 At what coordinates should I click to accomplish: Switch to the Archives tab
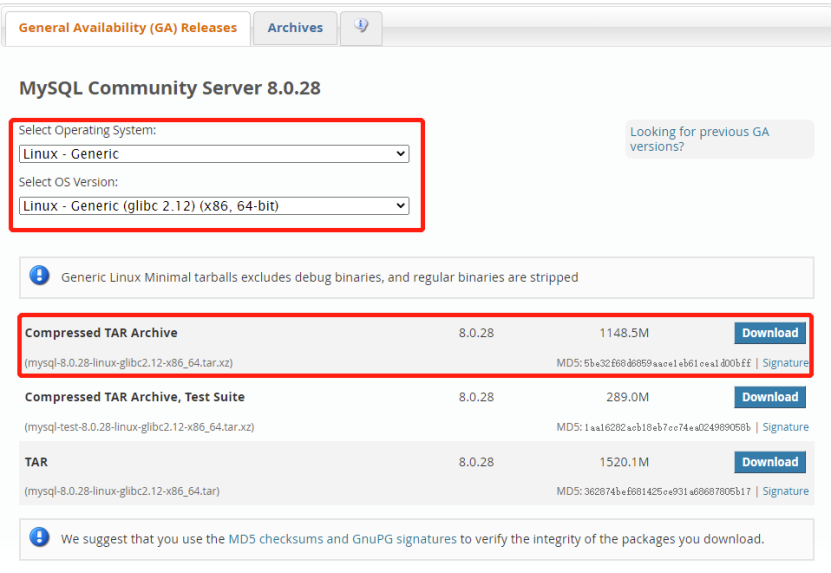[295, 28]
